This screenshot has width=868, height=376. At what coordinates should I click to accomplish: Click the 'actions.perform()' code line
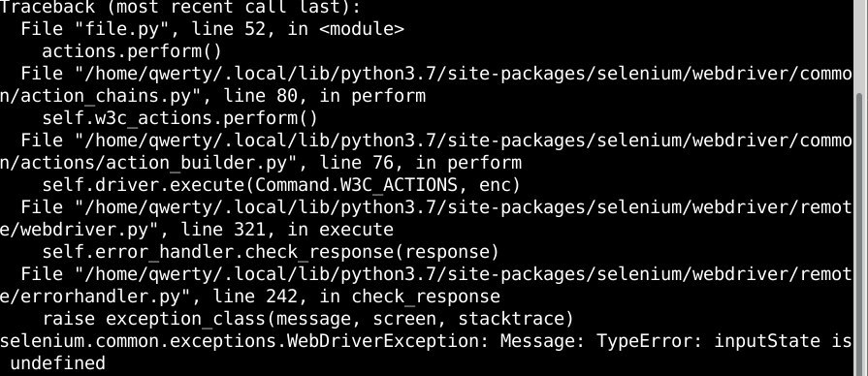(x=132, y=51)
